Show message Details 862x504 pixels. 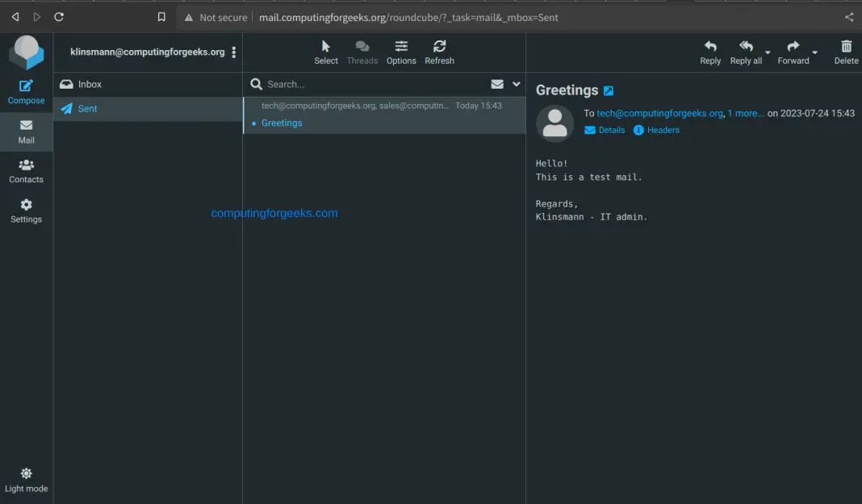click(605, 130)
